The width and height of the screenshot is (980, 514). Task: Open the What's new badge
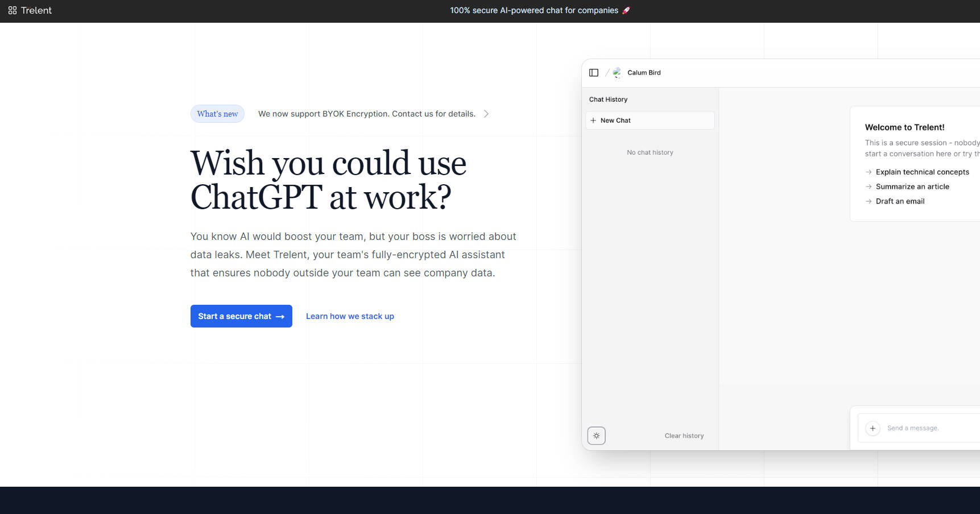217,114
